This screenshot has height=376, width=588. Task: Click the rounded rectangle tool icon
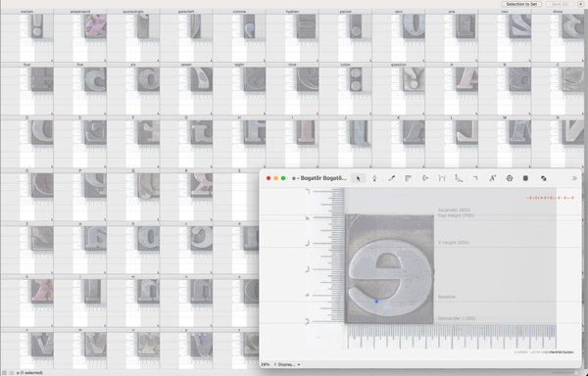(525, 178)
